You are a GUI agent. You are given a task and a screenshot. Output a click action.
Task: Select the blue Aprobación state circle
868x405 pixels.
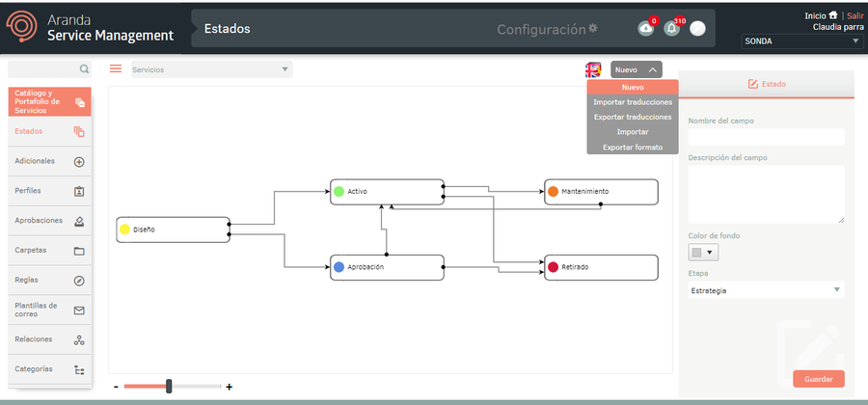339,267
